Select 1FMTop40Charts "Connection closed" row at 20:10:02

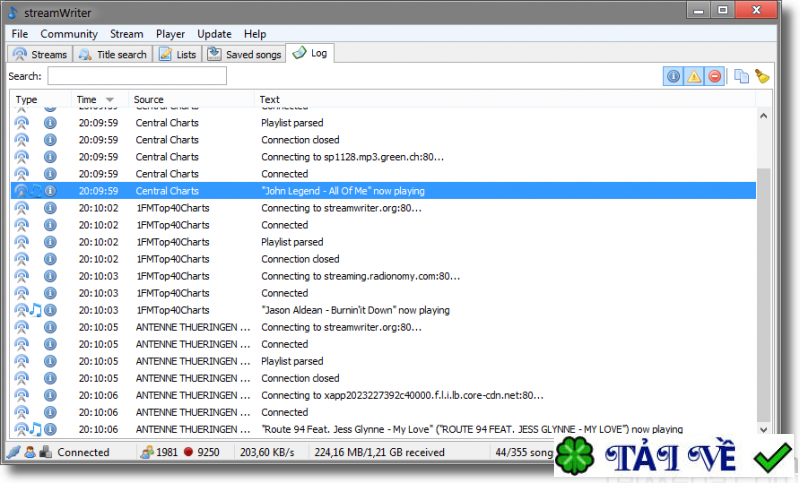[383, 259]
